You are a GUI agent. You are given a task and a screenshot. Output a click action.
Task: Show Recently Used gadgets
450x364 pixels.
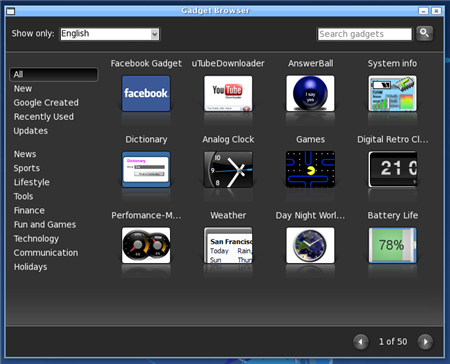(44, 117)
